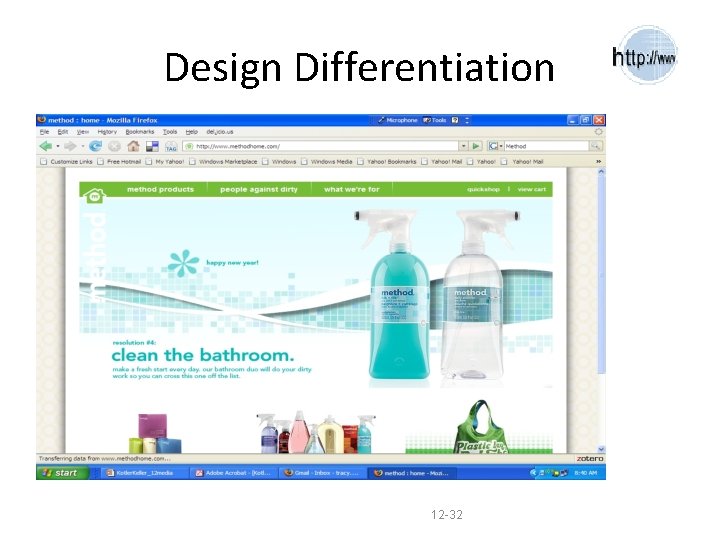Click the grey Forward arrow button

70,146
